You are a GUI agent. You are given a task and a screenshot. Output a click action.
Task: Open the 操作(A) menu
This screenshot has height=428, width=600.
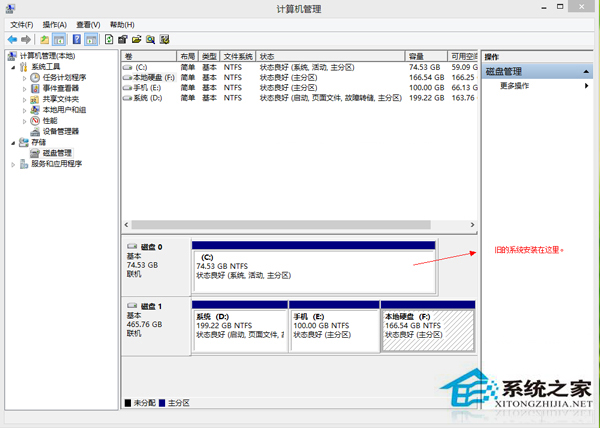tap(55, 24)
